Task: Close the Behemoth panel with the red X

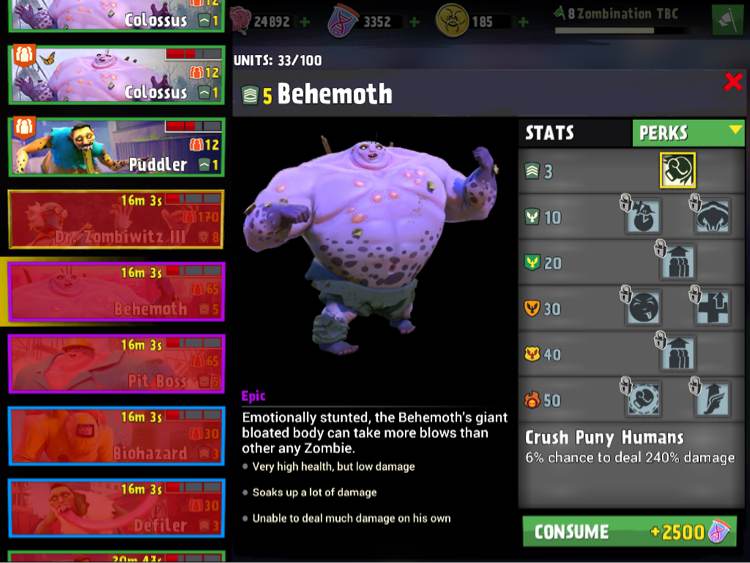Action: pyautogui.click(x=733, y=82)
